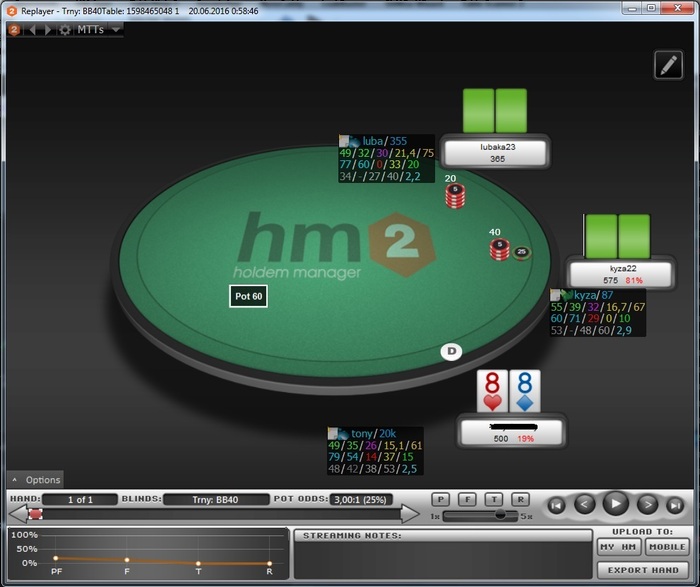
Task: Click the hand counter field '1 of 1'
Action: 80,500
